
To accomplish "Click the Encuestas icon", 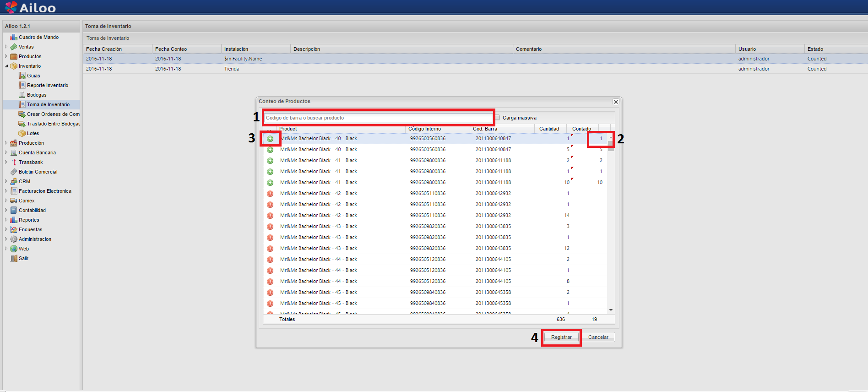I will 14,229.
